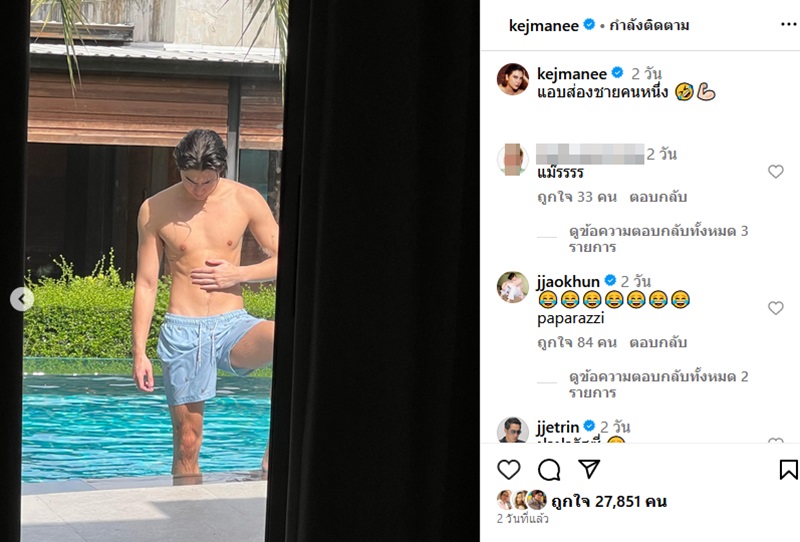Screen dimensions: 800x542
Task: Open kejmanee profile from the post header
Action: click(544, 25)
